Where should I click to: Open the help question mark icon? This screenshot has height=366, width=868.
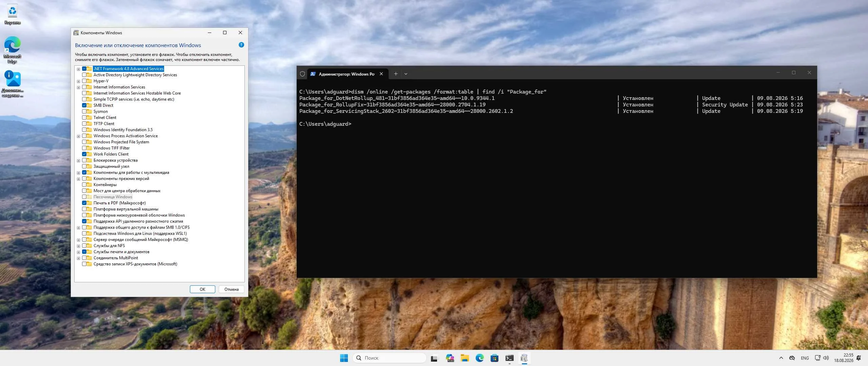pyautogui.click(x=241, y=45)
